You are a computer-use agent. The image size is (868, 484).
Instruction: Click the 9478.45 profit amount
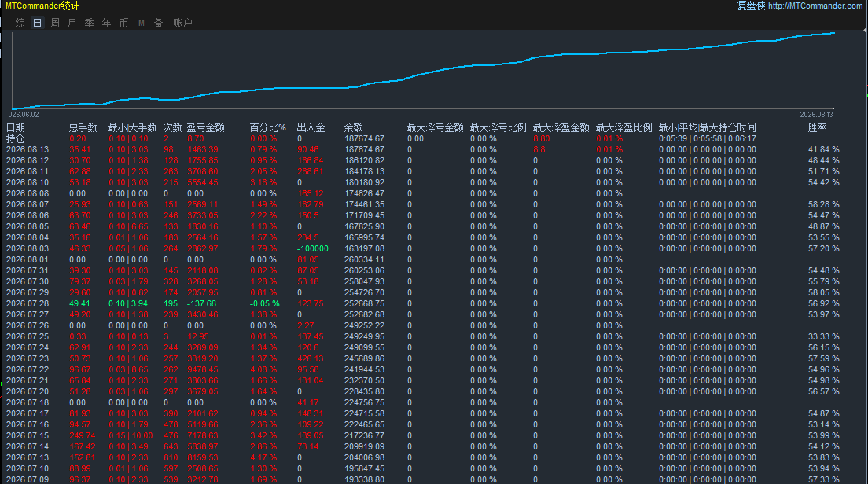(x=203, y=369)
